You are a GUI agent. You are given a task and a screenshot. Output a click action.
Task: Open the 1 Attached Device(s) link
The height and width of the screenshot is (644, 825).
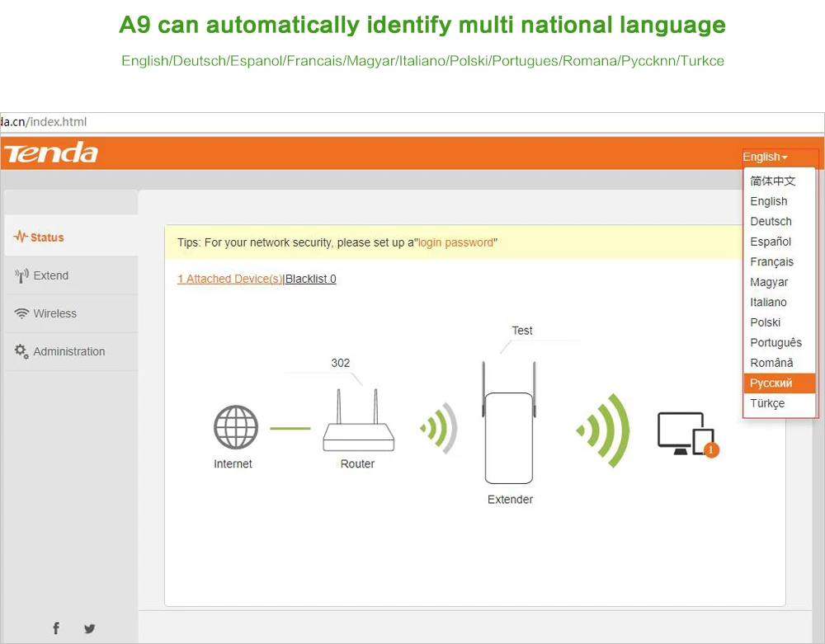(x=230, y=279)
